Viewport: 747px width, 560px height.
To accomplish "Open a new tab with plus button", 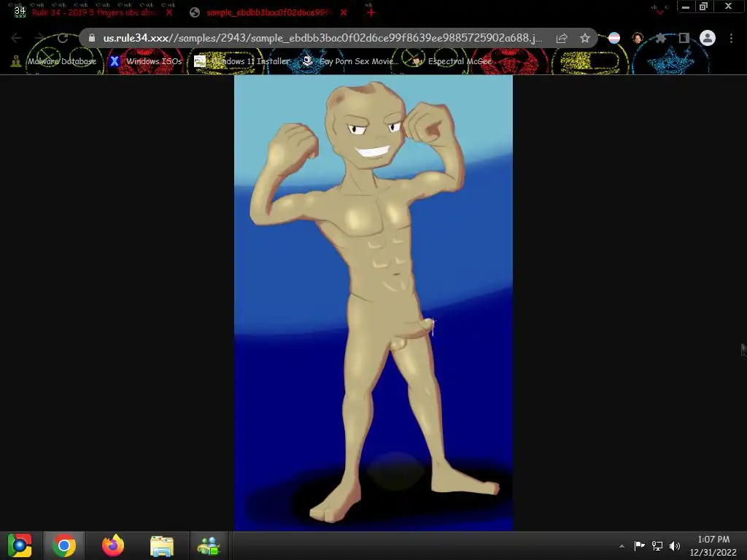I will (371, 12).
